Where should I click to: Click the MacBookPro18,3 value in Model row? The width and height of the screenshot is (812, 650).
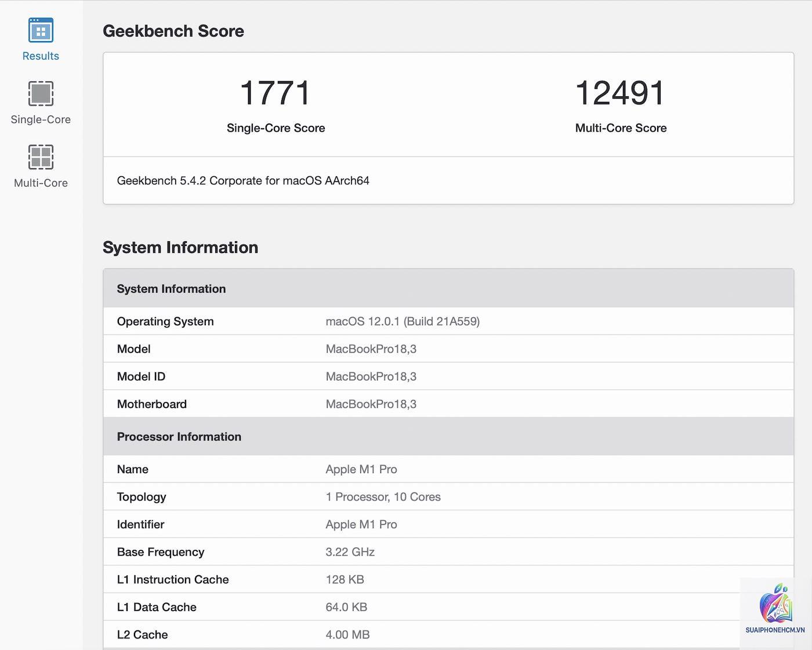tap(371, 349)
